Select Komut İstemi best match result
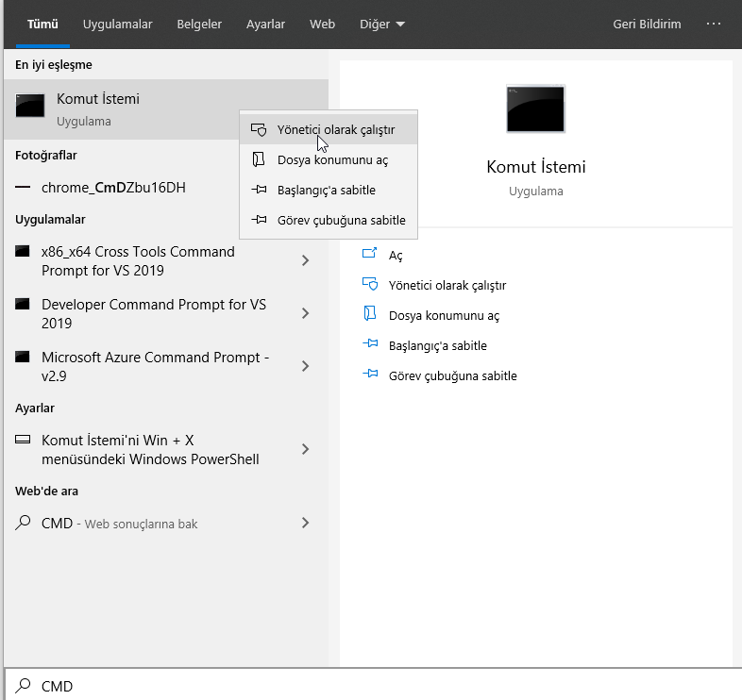This screenshot has height=700, width=742. [x=165, y=109]
